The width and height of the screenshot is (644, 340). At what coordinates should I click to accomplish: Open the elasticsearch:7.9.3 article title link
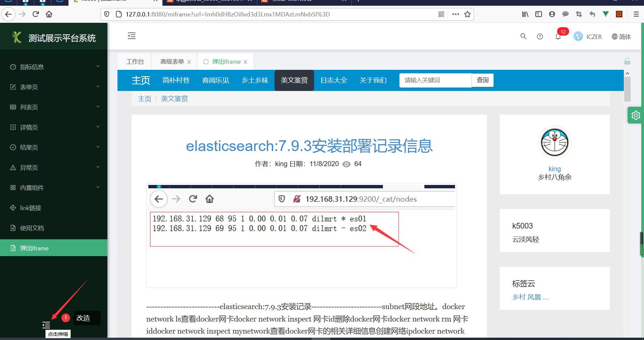[x=309, y=146]
